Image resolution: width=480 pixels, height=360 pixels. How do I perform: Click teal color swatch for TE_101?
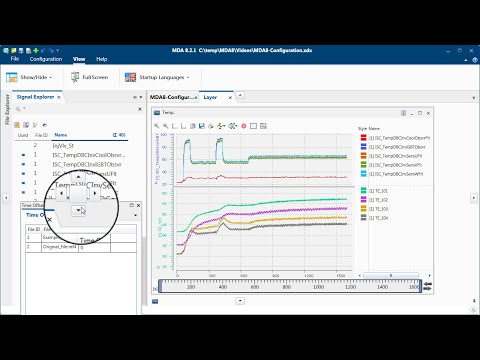click(x=363, y=191)
